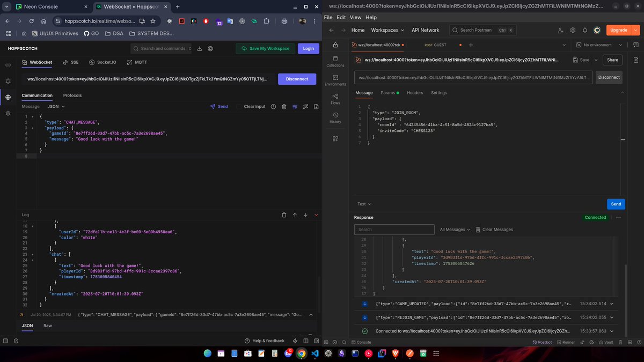This screenshot has width=644, height=362.
Task: Open All Messages filter dropdown
Action: [455, 230]
